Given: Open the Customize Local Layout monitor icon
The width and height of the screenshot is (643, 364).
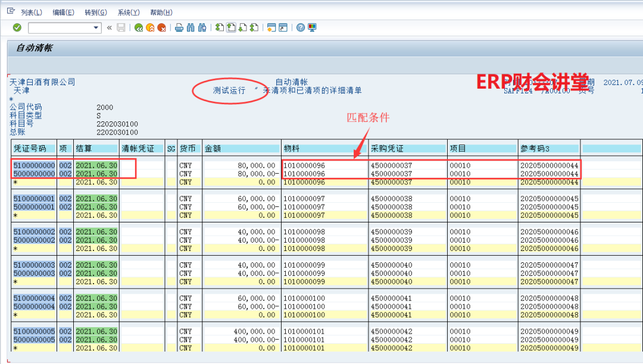Looking at the screenshot, I should click(312, 27).
